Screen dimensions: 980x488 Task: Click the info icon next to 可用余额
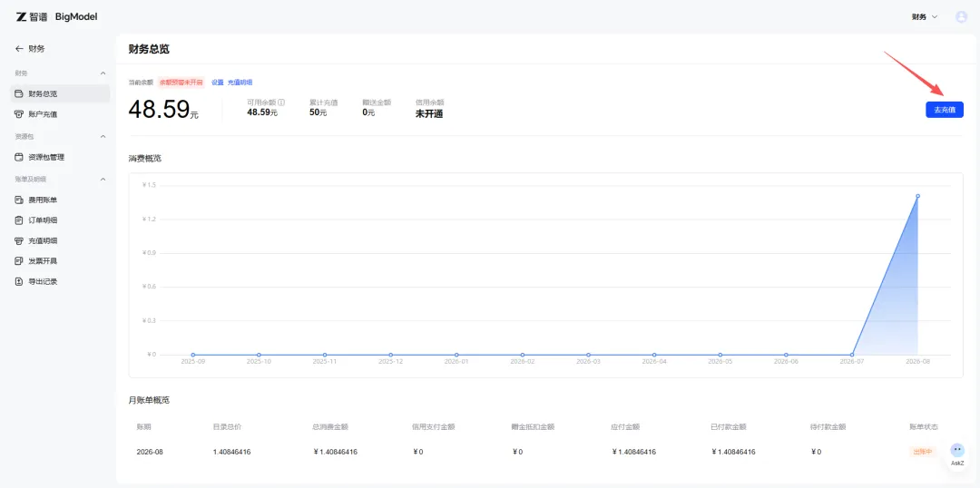(x=281, y=102)
